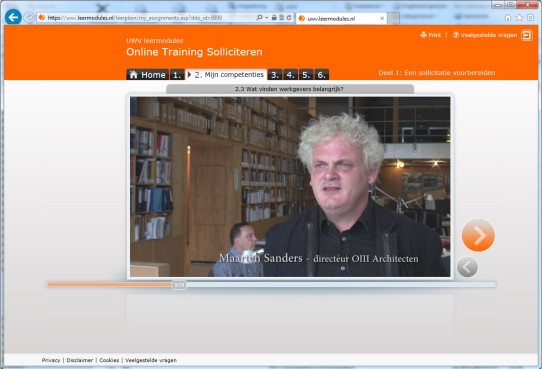
Task: Toggle the compatibility view icon in the address bar
Action: click(x=281, y=17)
